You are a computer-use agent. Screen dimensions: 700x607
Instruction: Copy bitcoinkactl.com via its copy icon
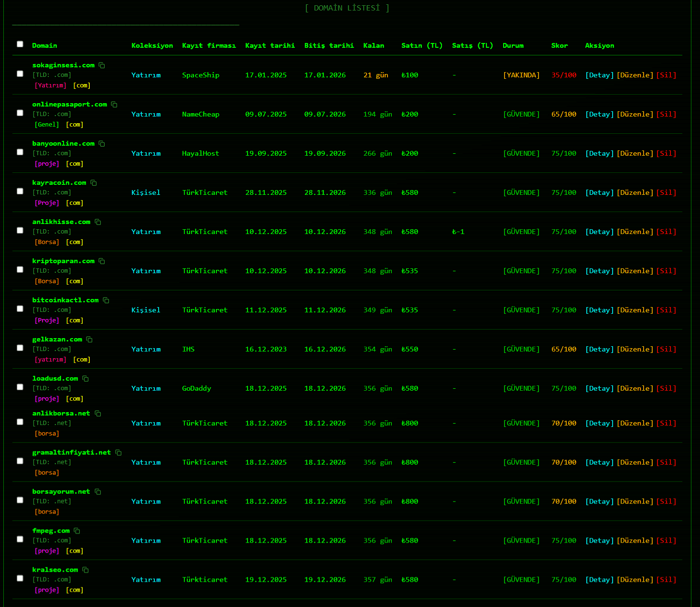(x=106, y=300)
